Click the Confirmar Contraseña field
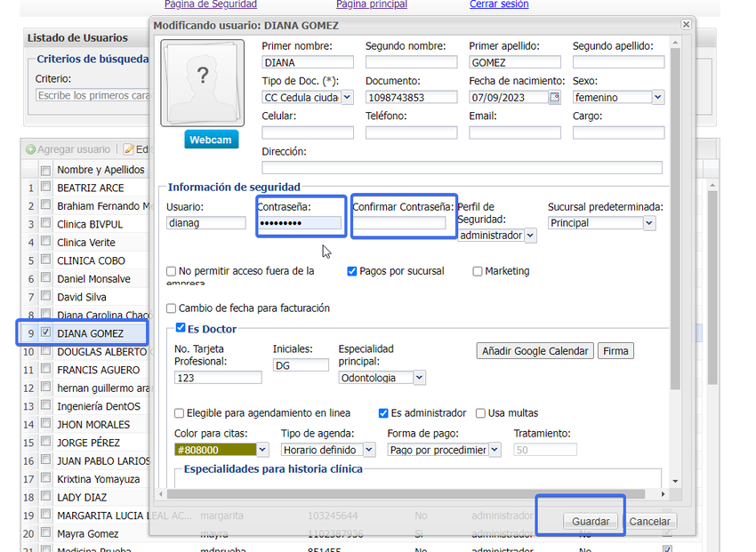Image resolution: width=756 pixels, height=552 pixels. coord(399,223)
